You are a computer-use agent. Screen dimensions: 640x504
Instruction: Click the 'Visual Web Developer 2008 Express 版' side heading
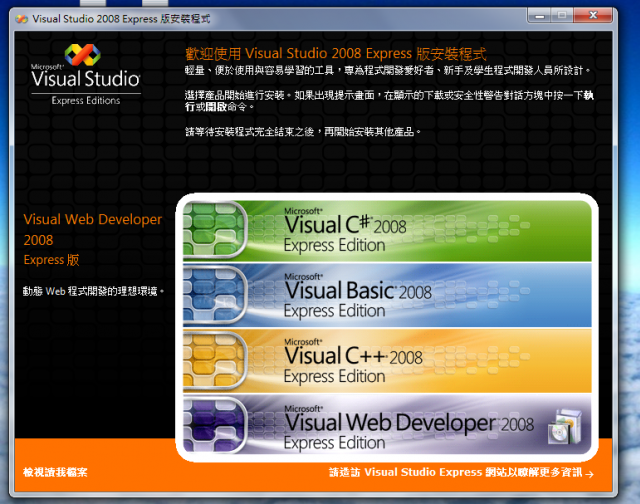pos(93,240)
